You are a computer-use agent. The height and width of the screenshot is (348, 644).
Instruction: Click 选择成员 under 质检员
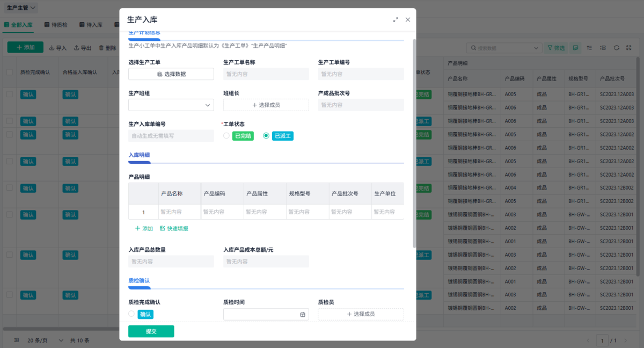[x=361, y=314]
